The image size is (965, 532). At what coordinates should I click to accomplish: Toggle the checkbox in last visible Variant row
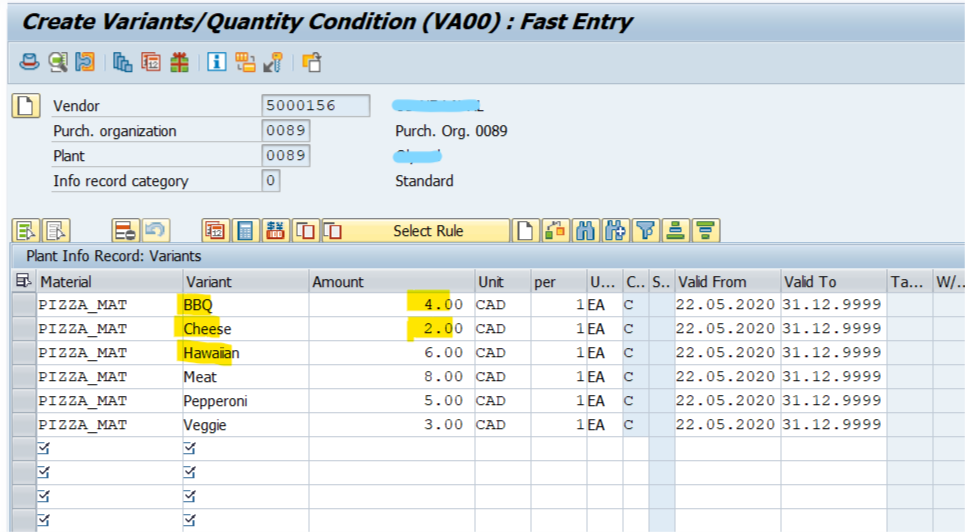190,520
